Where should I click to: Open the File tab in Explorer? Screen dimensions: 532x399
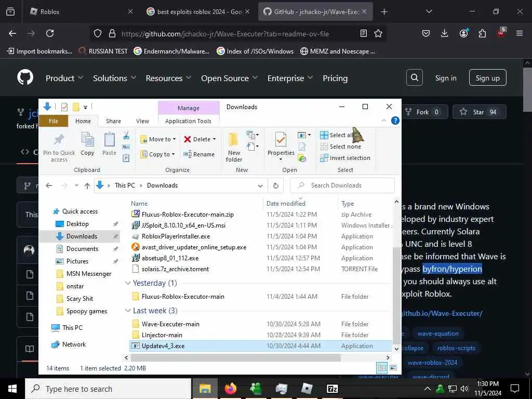(x=54, y=121)
